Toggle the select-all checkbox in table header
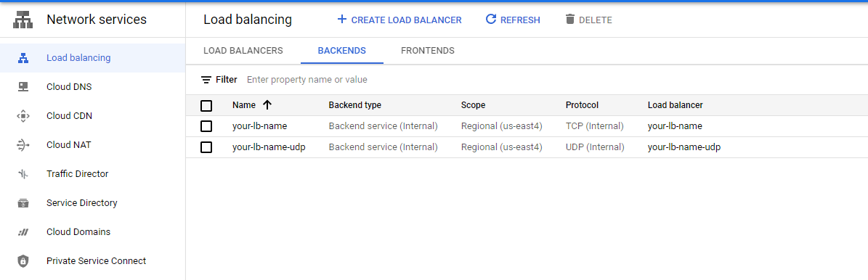This screenshot has width=868, height=280. click(206, 105)
